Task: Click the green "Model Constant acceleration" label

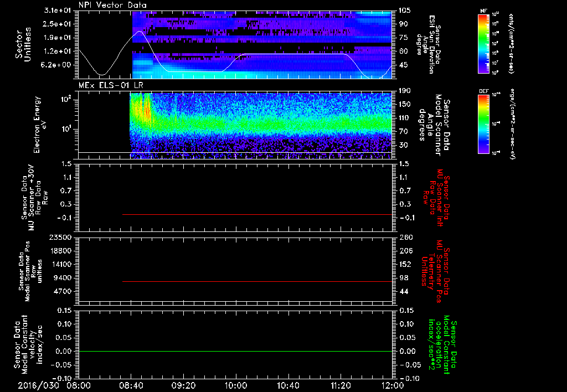Action: [x=442, y=345]
